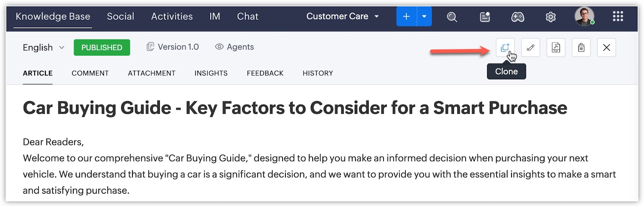Expand the English language dropdown

click(x=43, y=48)
